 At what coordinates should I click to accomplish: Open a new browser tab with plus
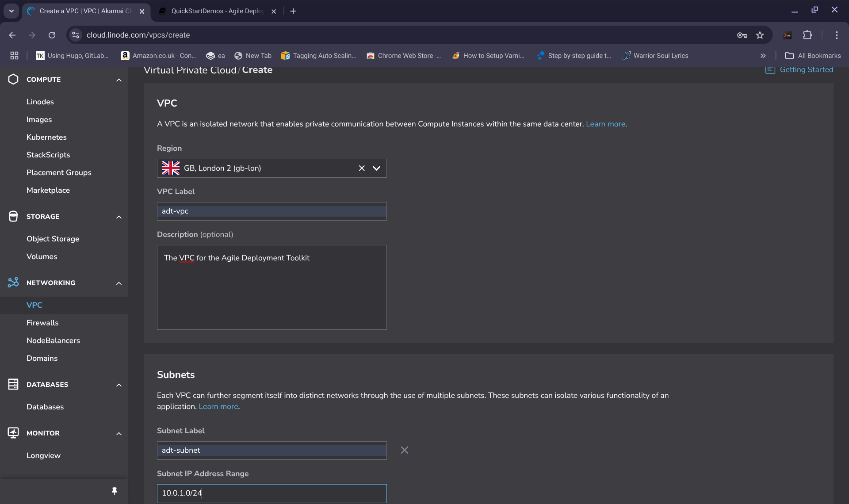293,11
